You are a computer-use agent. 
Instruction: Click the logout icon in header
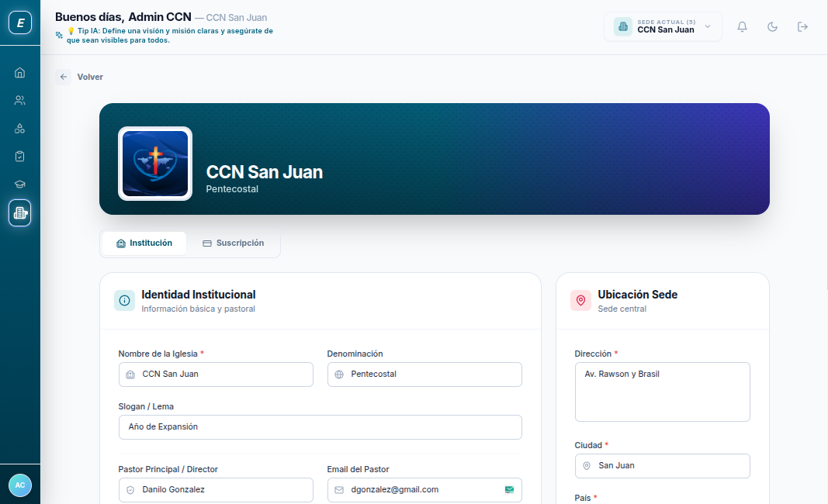pyautogui.click(x=803, y=26)
